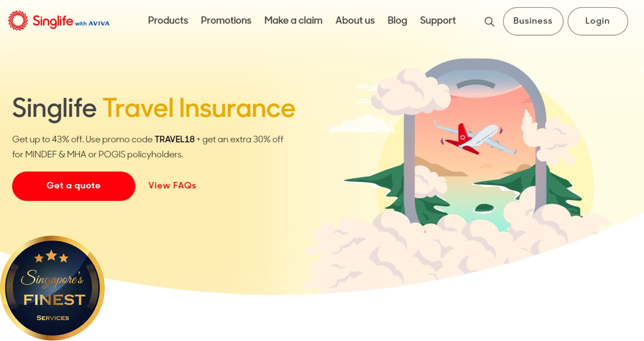Click the green island in the illustration

[x=484, y=208]
